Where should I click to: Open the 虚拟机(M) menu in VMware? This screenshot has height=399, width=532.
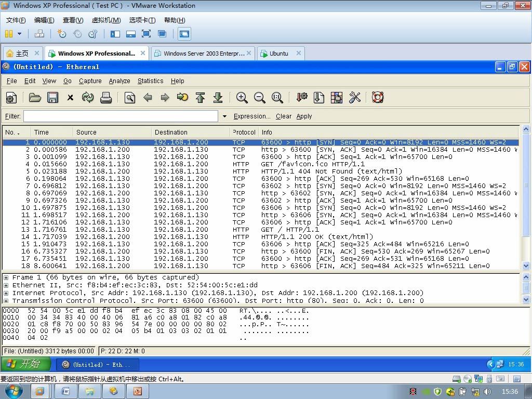[106, 20]
